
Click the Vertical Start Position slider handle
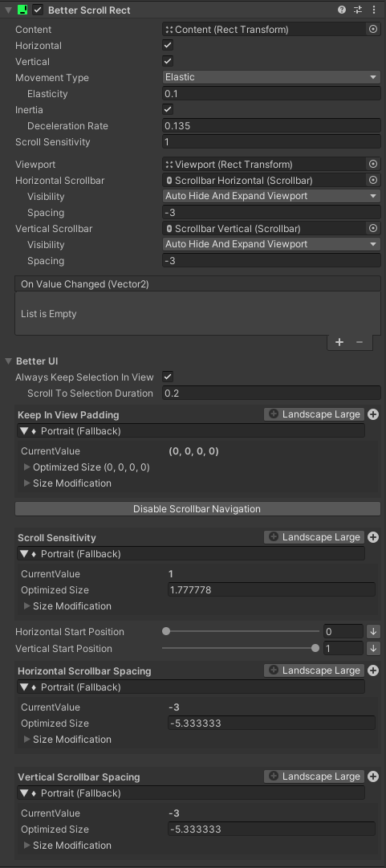pyautogui.click(x=315, y=648)
